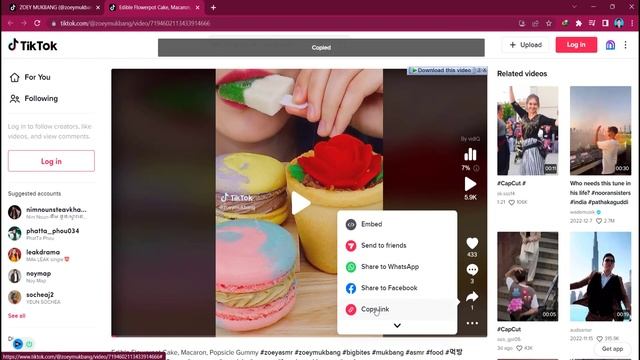Image resolution: width=640 pixels, height=360 pixels.
Task: Choose Share to WhatsApp
Action: [x=397, y=267]
